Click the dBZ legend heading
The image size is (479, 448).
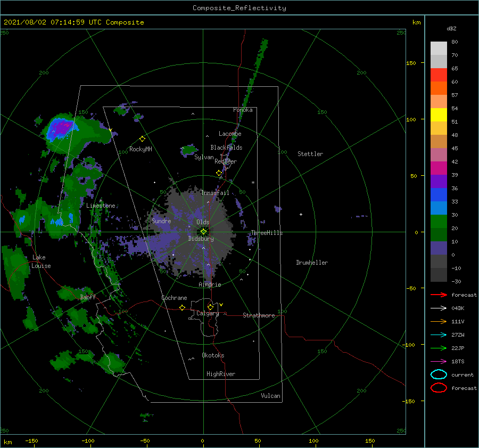(451, 28)
